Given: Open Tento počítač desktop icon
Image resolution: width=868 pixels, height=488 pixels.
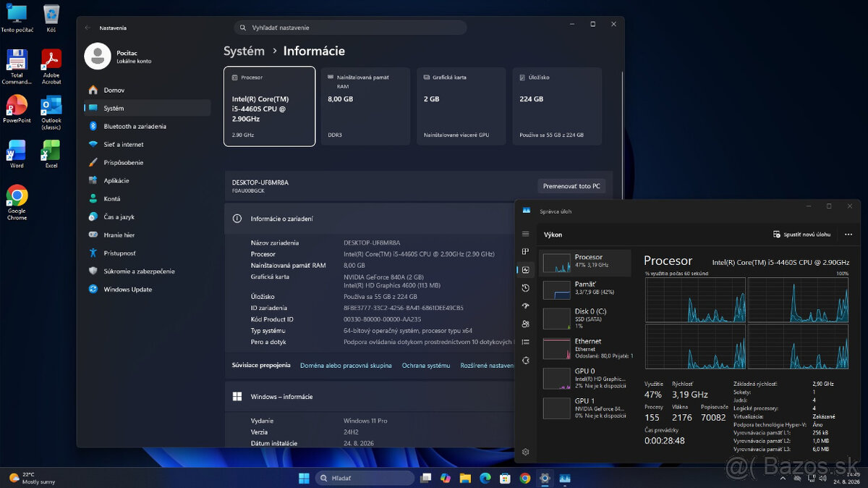Looking at the screenshot, I should 16,19.
